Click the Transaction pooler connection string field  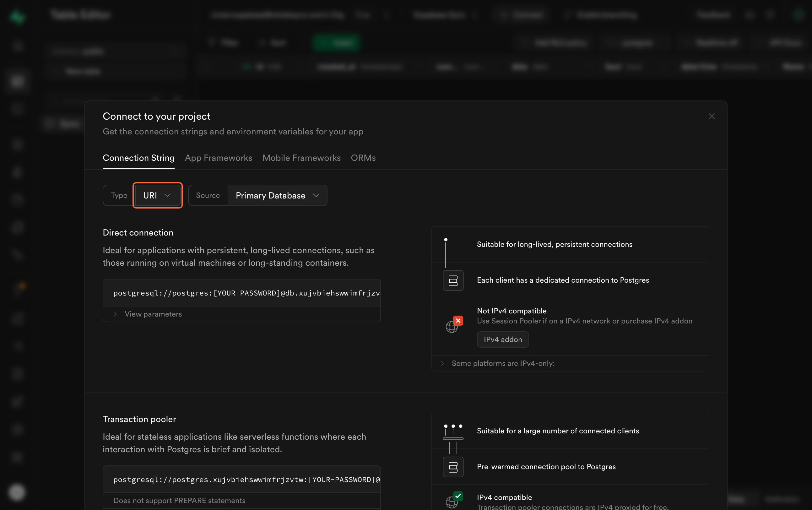pos(246,479)
